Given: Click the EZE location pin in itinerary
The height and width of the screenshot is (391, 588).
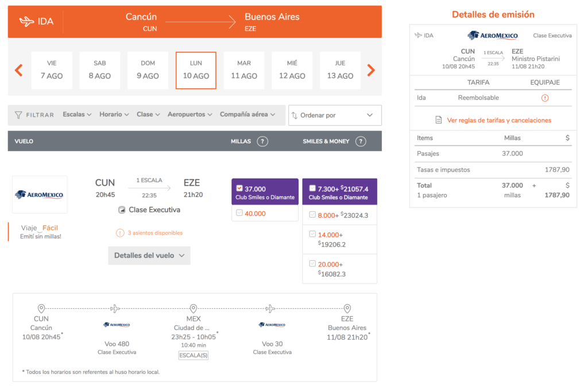Looking at the screenshot, I should [x=347, y=308].
